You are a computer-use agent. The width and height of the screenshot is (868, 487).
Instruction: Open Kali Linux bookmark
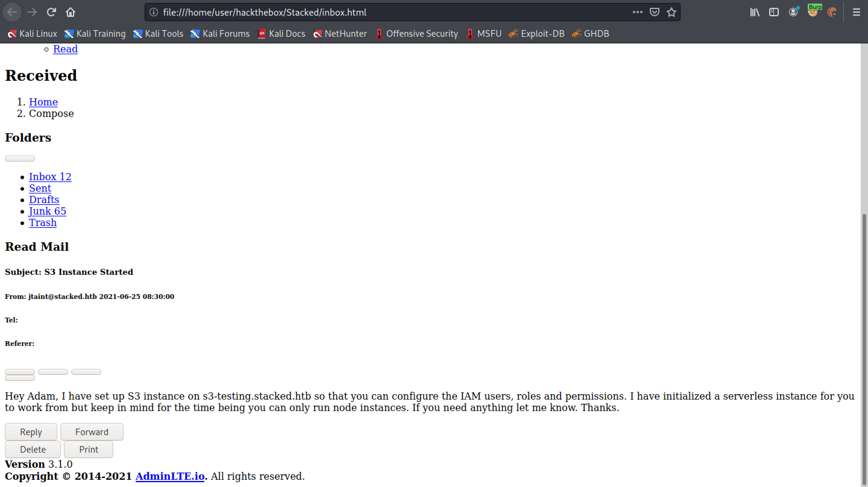(x=32, y=34)
